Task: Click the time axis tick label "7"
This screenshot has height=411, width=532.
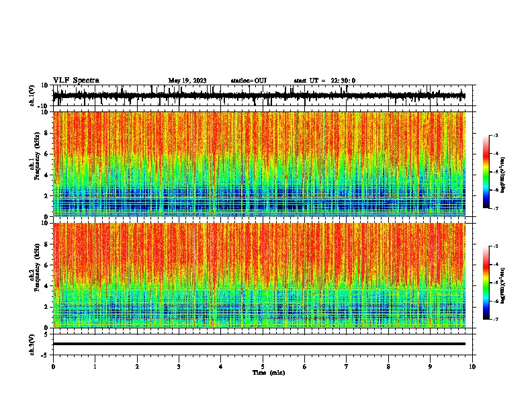Action: 347,367
